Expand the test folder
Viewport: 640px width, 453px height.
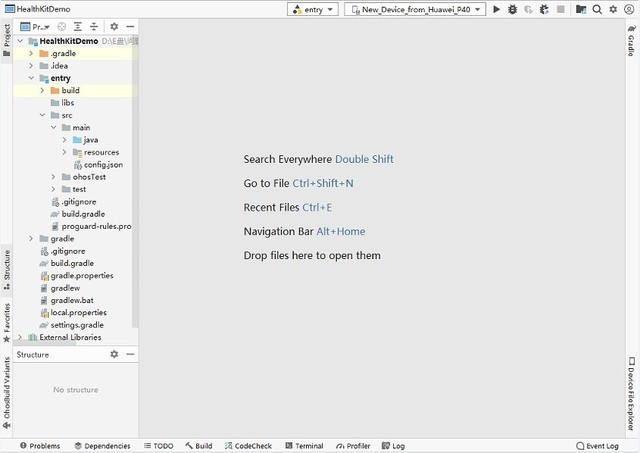[53, 189]
